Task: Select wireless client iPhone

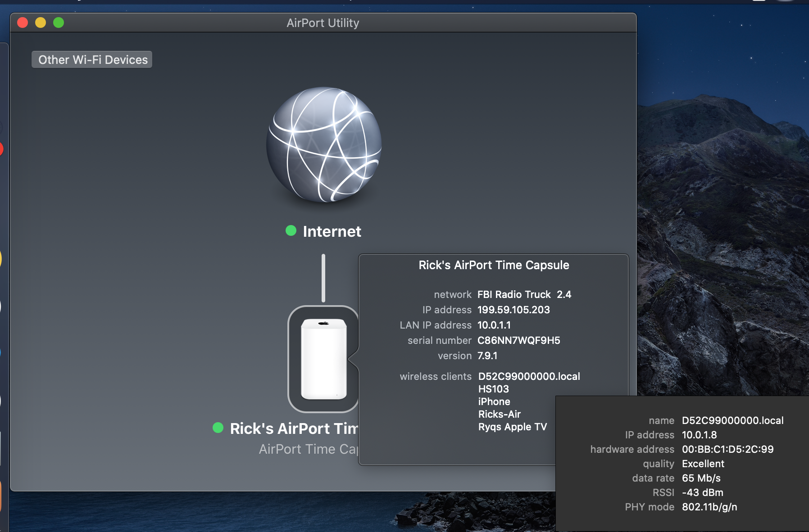Action: (494, 401)
